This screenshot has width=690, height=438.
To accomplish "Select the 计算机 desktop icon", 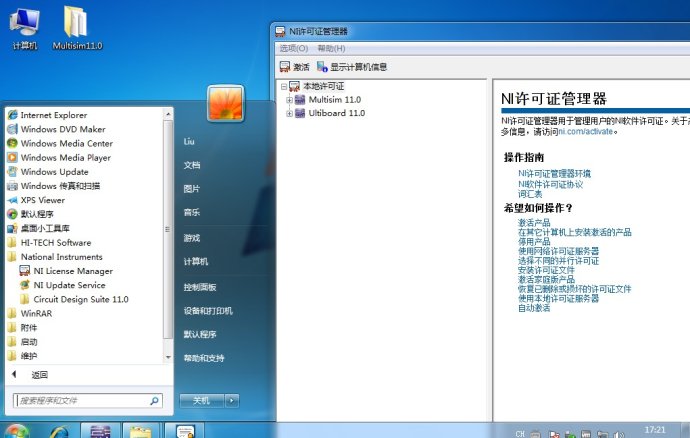I will point(25,28).
